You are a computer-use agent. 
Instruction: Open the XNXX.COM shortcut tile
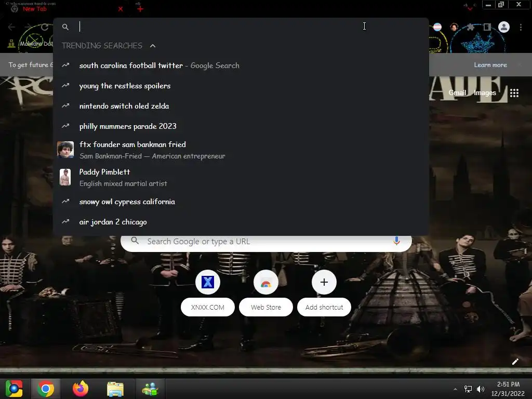208,282
